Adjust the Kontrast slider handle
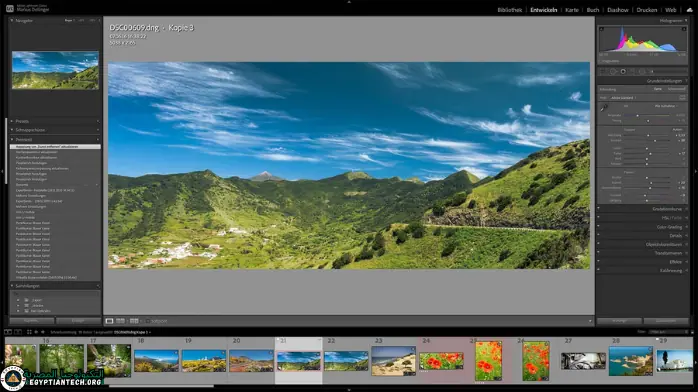 (x=655, y=140)
